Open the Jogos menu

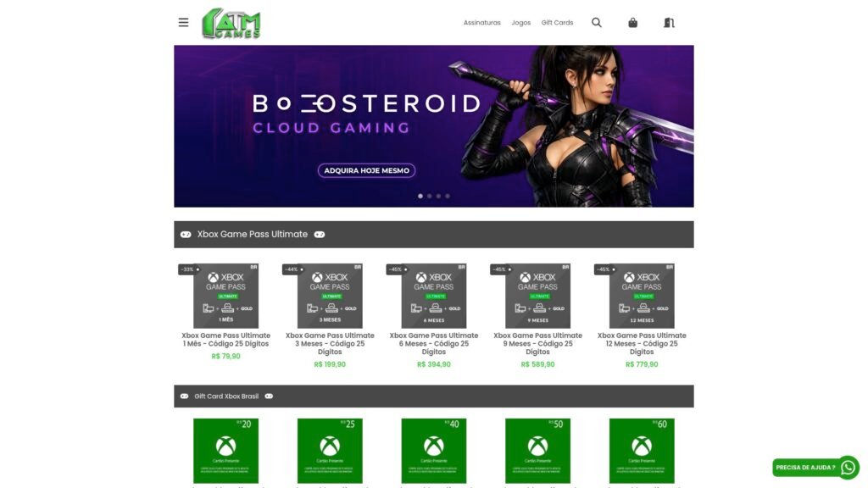521,23
